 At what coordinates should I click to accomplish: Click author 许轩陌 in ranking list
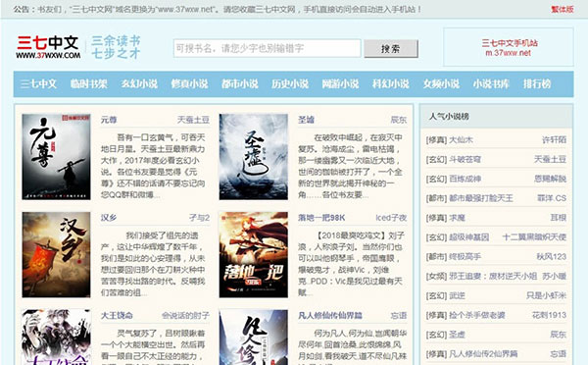point(554,140)
